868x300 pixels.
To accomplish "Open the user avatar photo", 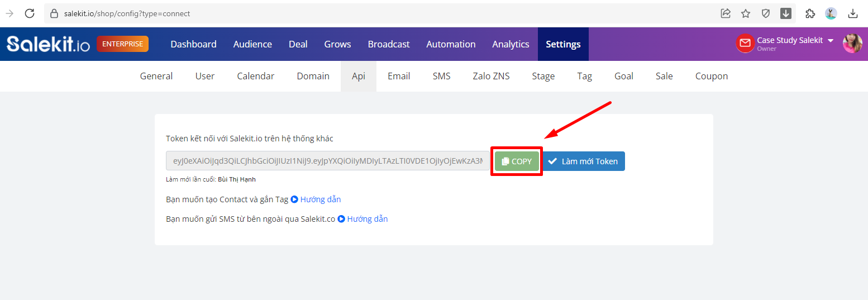I will coord(852,44).
